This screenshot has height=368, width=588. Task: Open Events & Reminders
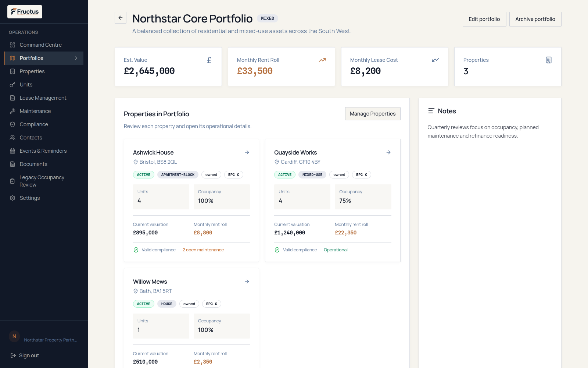coord(44,151)
